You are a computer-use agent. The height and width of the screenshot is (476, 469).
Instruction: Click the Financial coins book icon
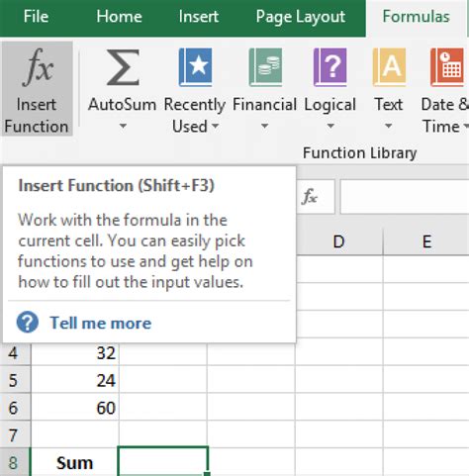[265, 67]
